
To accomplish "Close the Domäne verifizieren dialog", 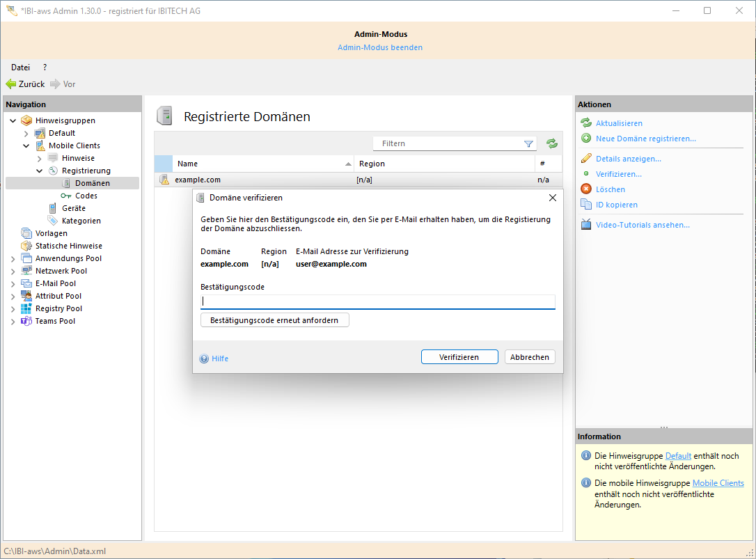I will [553, 198].
